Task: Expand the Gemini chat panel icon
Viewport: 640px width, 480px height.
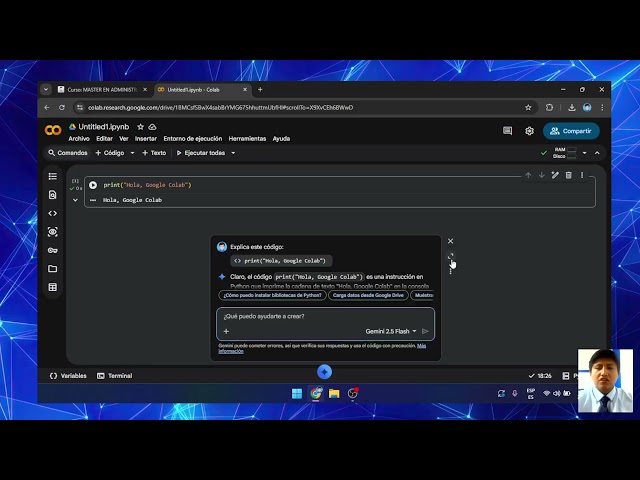Action: [x=451, y=256]
